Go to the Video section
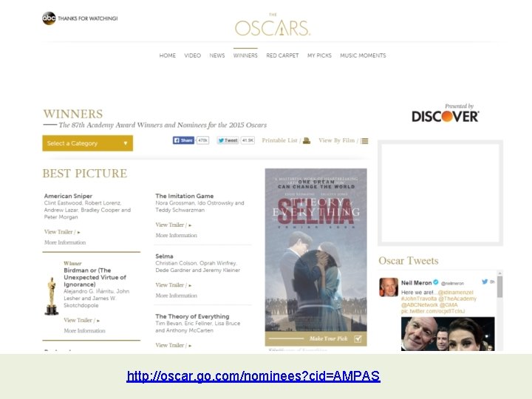This screenshot has height=399, width=532. pyautogui.click(x=192, y=55)
